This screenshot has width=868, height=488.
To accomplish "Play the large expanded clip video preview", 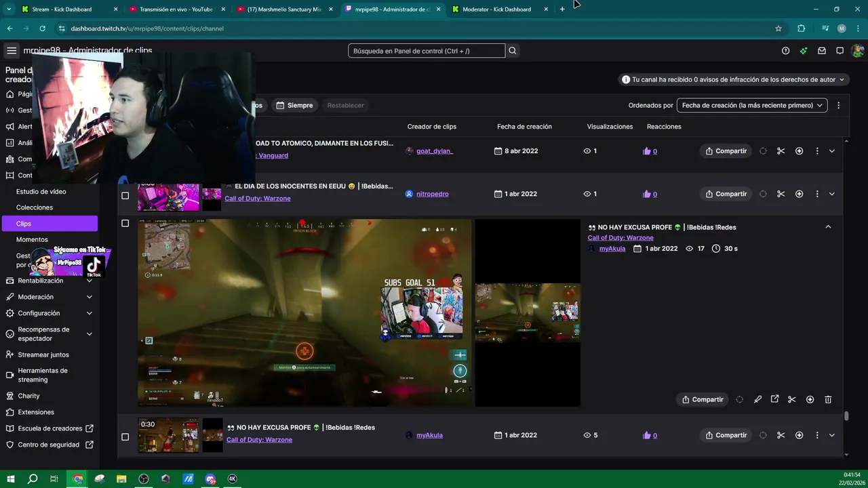I will (304, 312).
